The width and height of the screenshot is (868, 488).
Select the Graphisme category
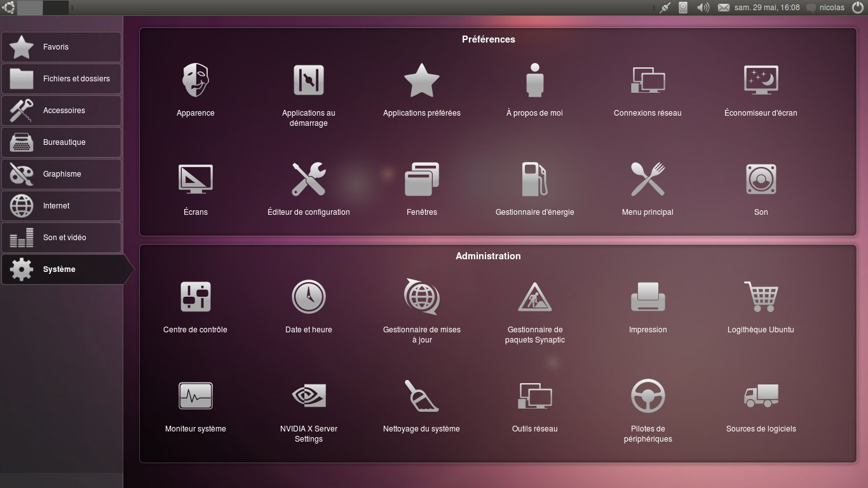[x=61, y=174]
